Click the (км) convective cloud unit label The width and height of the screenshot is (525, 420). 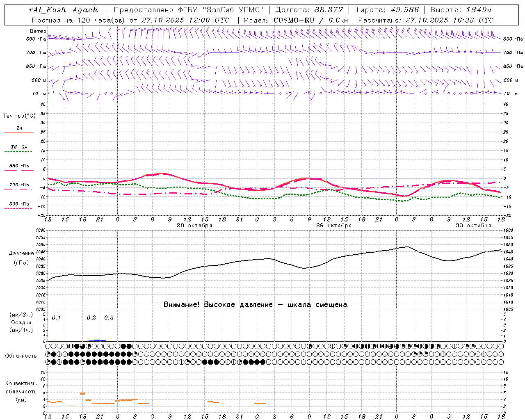[21, 399]
